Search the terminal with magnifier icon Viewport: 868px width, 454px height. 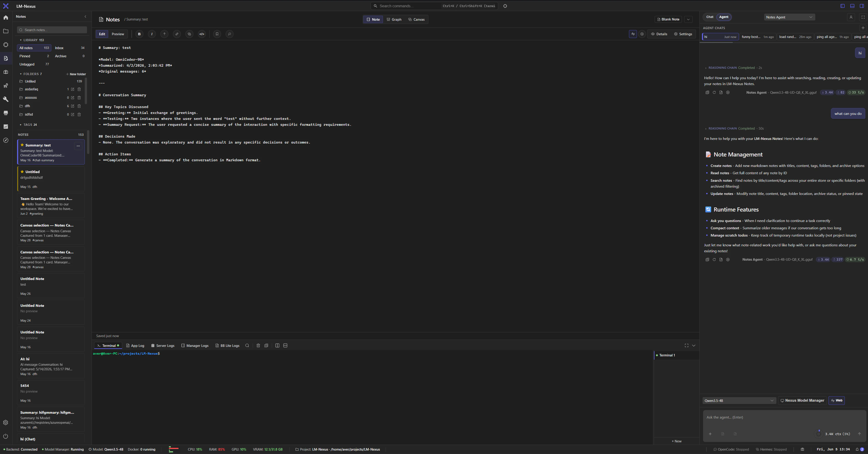(247, 346)
